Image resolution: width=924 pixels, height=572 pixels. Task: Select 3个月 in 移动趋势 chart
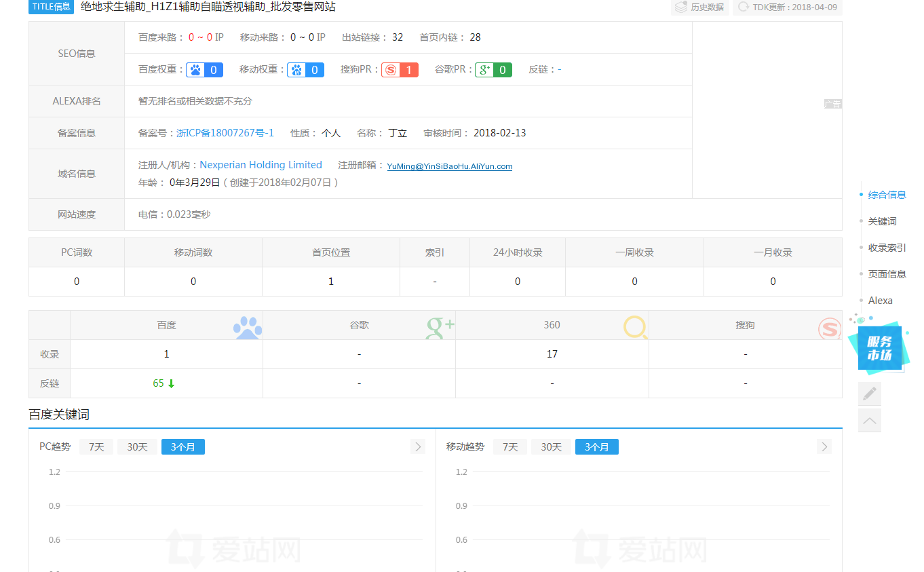tap(596, 447)
